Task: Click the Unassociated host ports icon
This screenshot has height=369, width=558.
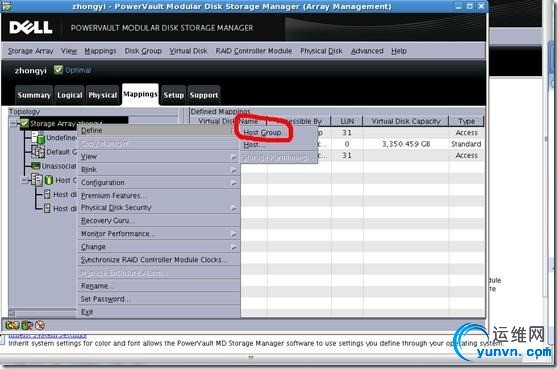Action: 36,166
